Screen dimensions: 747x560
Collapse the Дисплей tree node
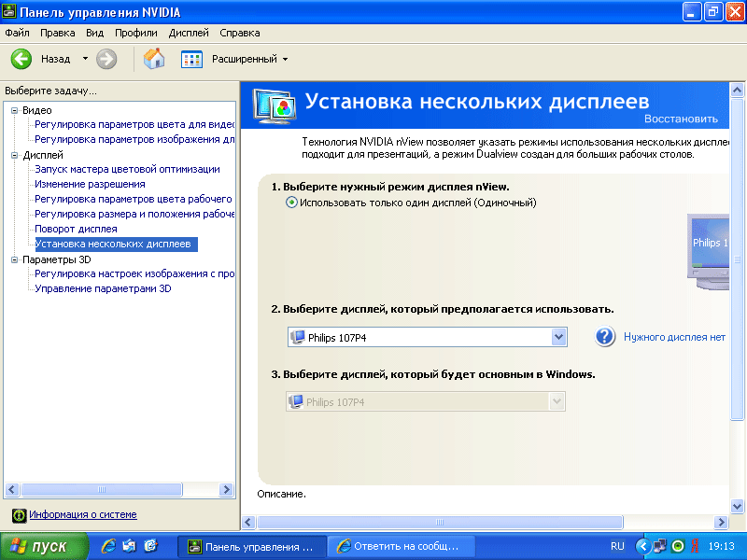pyautogui.click(x=14, y=155)
